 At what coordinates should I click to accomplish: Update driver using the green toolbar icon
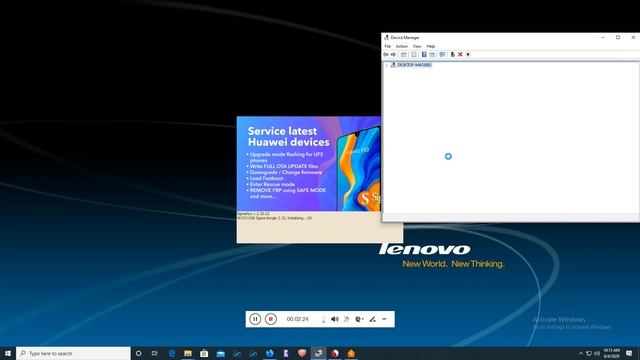[452, 54]
